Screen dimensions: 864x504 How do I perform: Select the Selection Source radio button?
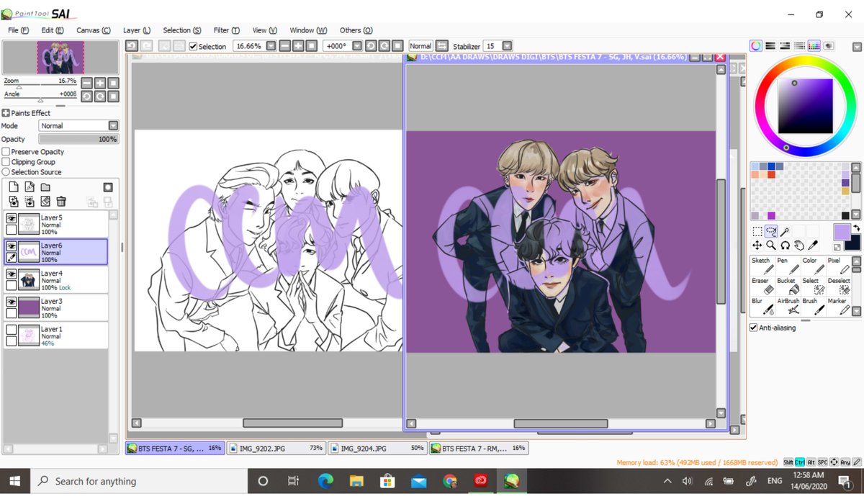tap(6, 172)
